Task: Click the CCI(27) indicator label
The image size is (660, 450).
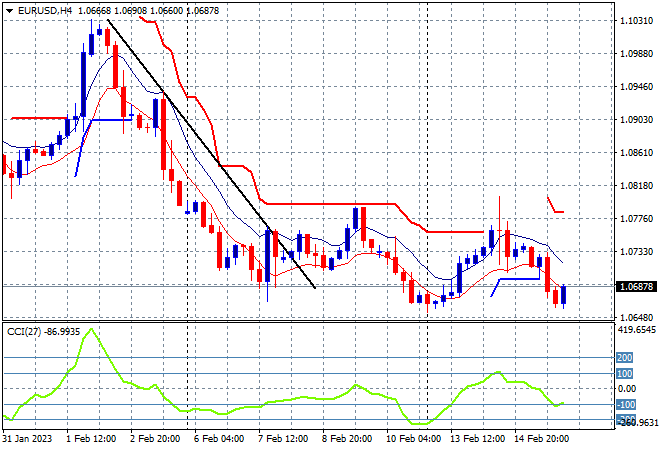Action: point(24,332)
